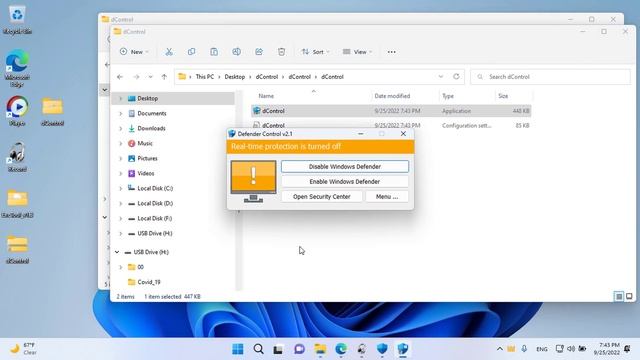The height and width of the screenshot is (360, 640).
Task: Switch to large icons view in status bar
Action: (629, 296)
